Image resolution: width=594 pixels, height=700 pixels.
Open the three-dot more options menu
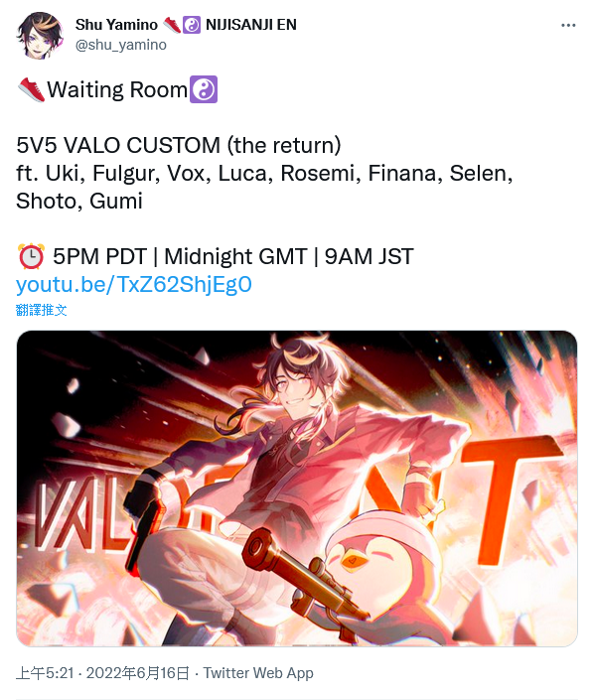pyautogui.click(x=568, y=25)
